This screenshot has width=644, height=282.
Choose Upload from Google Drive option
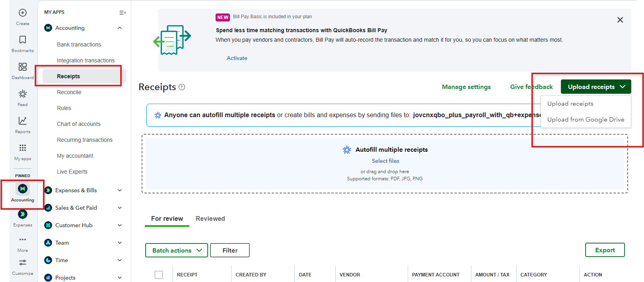[x=586, y=120]
